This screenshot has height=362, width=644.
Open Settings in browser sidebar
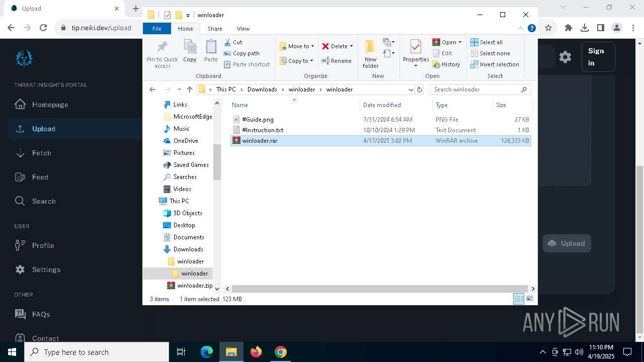click(x=38, y=269)
